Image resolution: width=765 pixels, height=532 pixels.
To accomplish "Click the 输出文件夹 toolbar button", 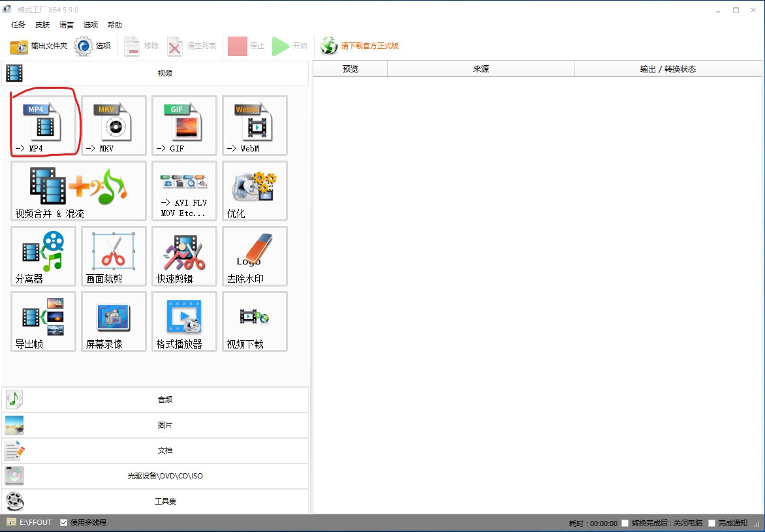I will (39, 46).
